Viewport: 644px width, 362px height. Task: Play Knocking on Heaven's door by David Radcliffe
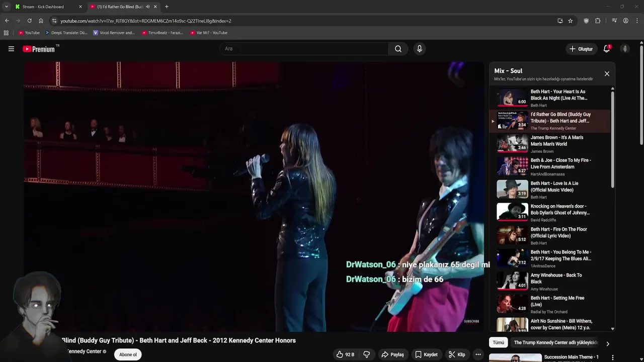tap(550, 213)
